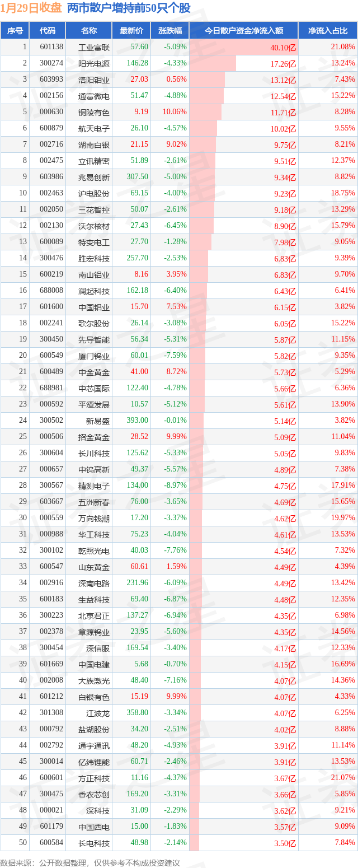Select stock name 通宇通讯

[x=94, y=745]
